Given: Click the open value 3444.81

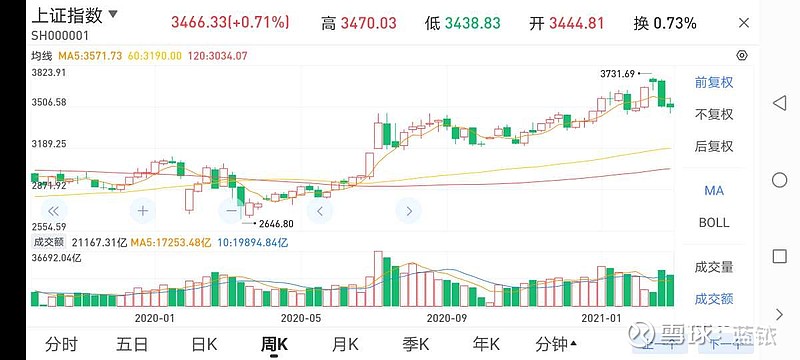Looking at the screenshot, I should pyautogui.click(x=577, y=23).
